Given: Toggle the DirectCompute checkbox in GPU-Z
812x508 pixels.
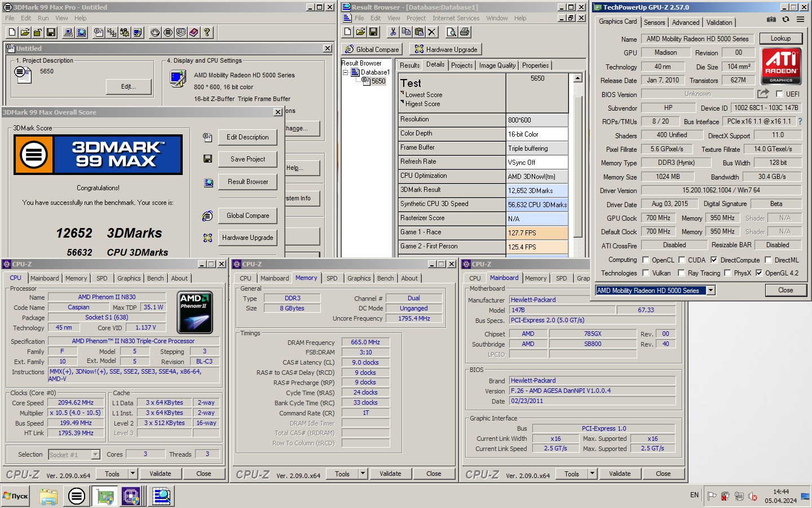Looking at the screenshot, I should [x=714, y=260].
